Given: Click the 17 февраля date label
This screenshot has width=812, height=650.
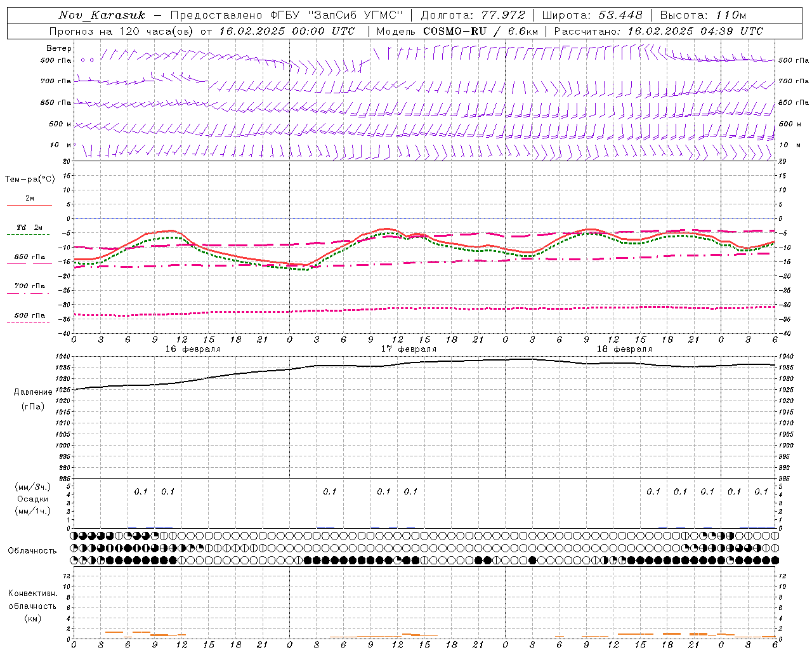Looking at the screenshot, I should click(409, 349).
